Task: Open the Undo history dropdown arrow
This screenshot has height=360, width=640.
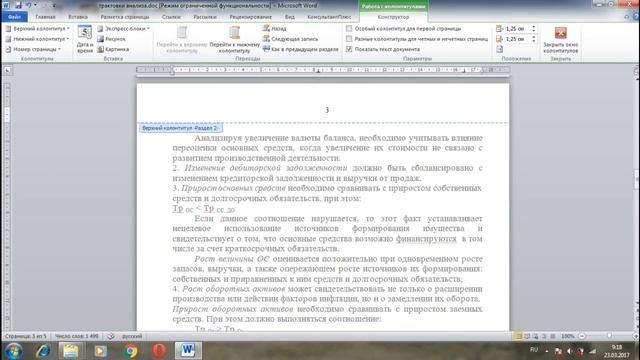Action: [x=36, y=5]
